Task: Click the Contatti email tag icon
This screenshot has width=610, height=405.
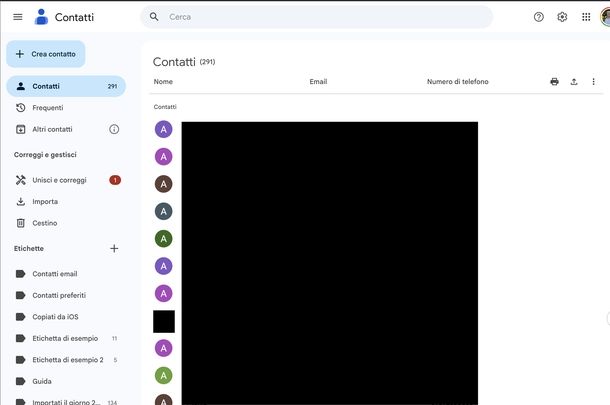Action: (x=21, y=274)
